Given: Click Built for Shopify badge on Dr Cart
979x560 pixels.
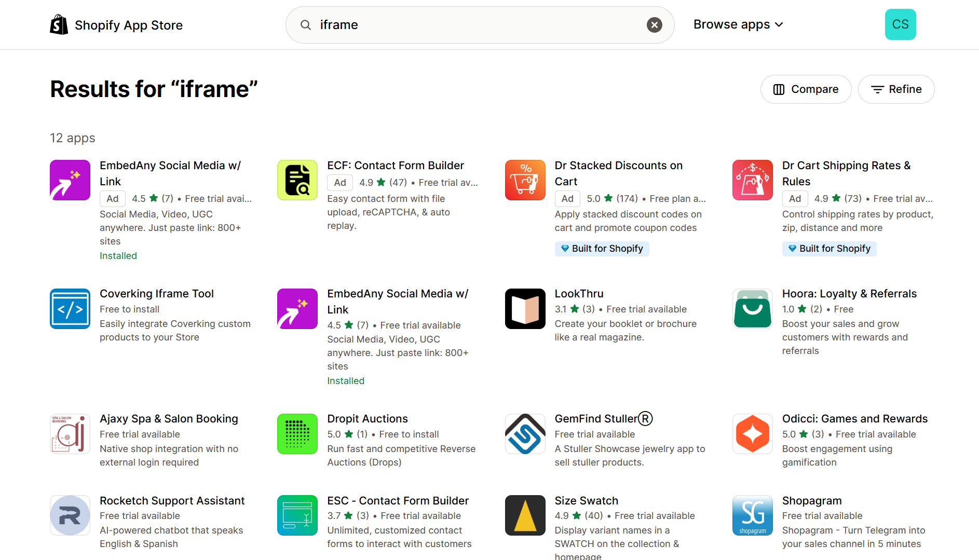Looking at the screenshot, I should tap(829, 249).
